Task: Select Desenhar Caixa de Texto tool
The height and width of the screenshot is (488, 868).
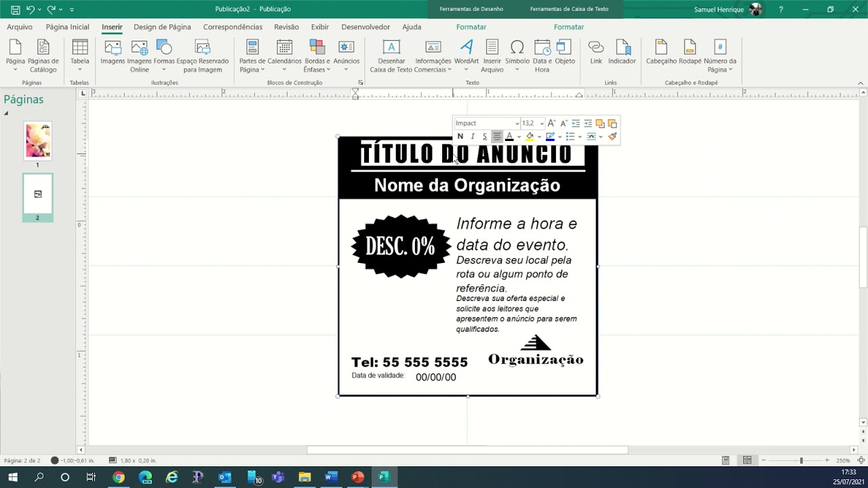Action: tap(391, 56)
